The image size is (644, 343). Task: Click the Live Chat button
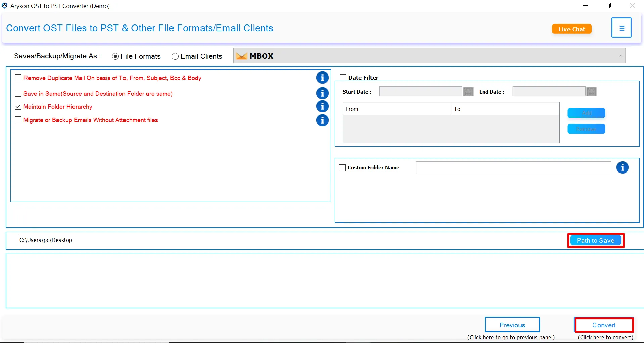(x=572, y=29)
